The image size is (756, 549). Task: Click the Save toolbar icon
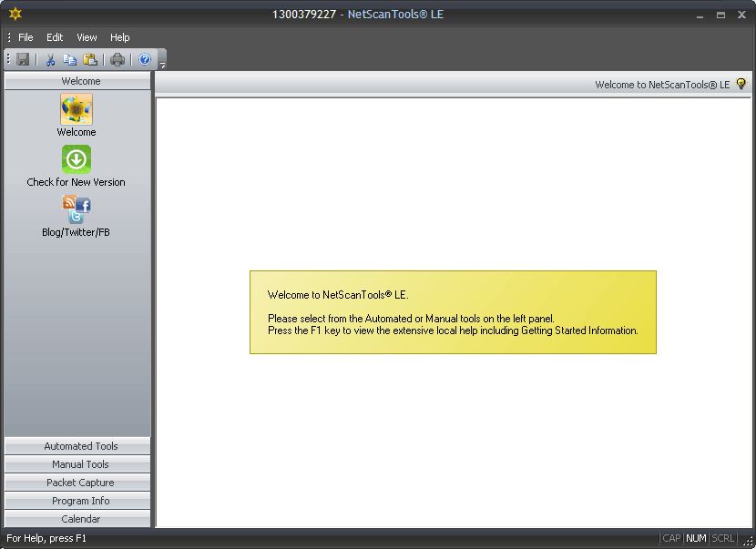point(23,59)
